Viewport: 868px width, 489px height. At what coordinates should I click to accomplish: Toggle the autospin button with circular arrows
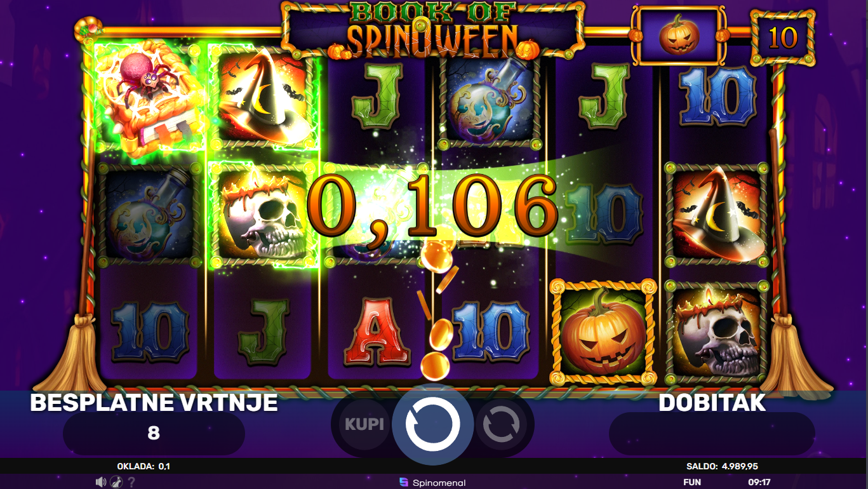pos(501,424)
